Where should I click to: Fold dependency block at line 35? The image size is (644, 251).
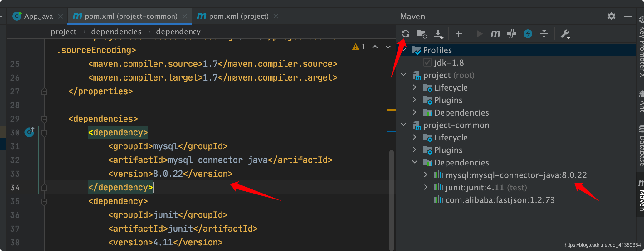coord(44,201)
